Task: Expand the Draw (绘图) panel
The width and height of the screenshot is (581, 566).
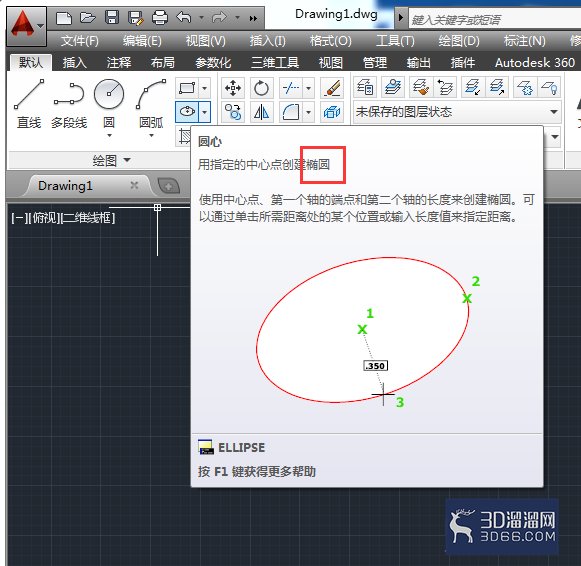Action: pyautogui.click(x=111, y=160)
